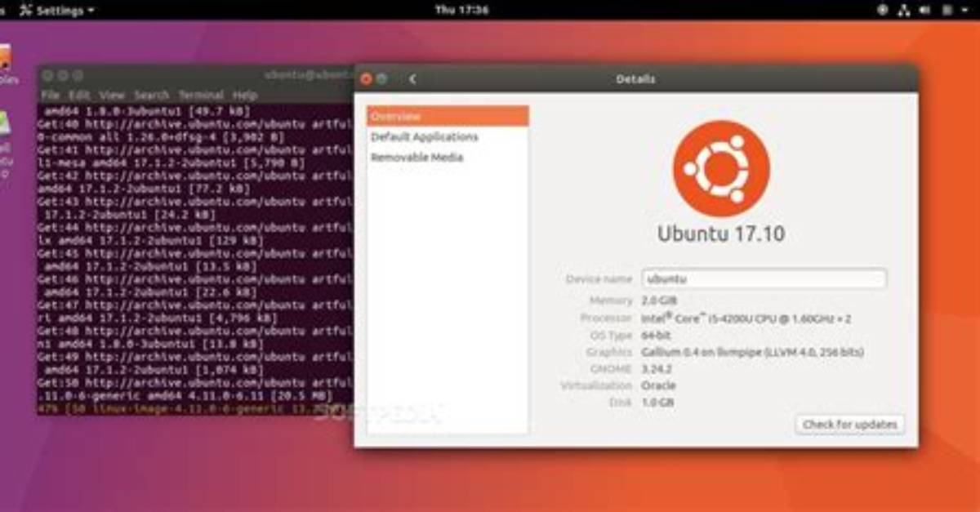Click the Settings wrench icon in top bar
Image resolution: width=980 pixels, height=512 pixels.
(x=26, y=11)
